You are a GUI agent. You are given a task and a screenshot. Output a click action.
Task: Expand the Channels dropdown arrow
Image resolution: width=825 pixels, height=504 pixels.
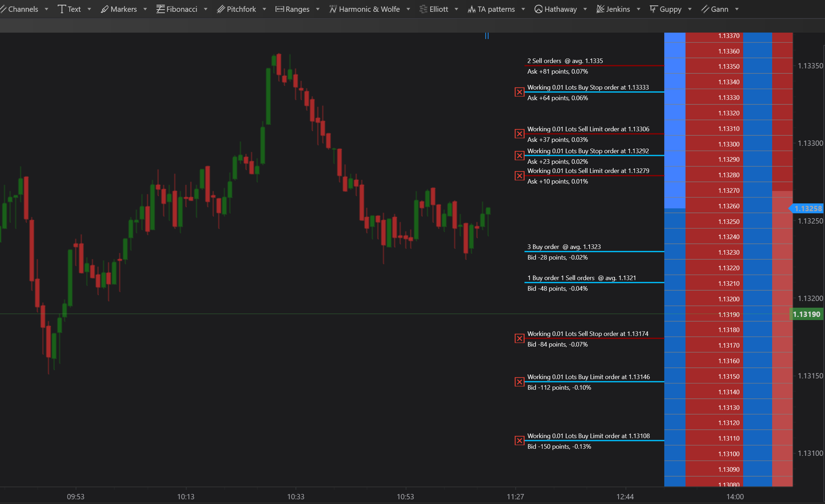pos(46,9)
